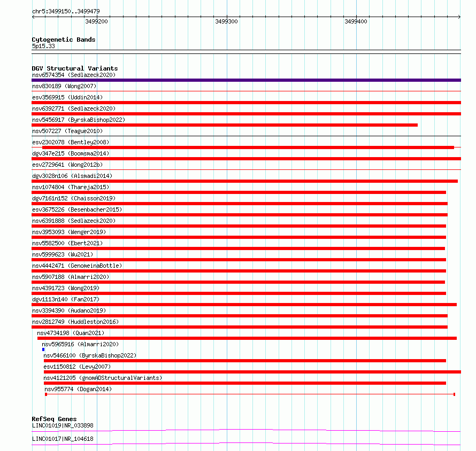Click nsv5582500 (Ebert2021) label

point(67,243)
